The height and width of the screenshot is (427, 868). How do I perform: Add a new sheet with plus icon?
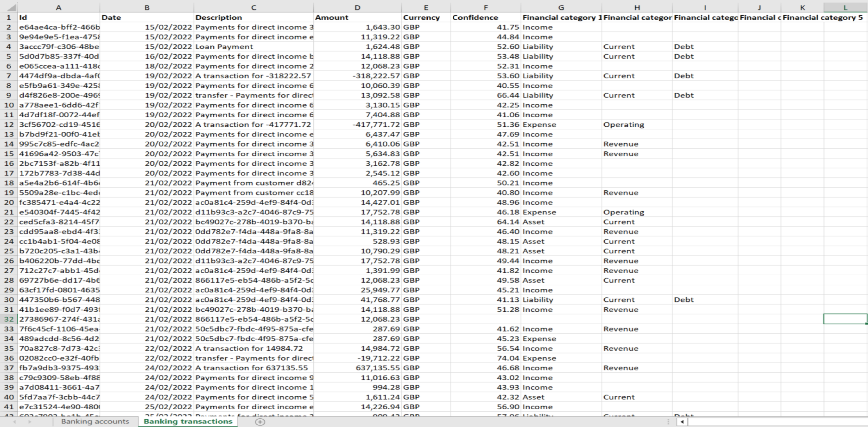pyautogui.click(x=260, y=421)
